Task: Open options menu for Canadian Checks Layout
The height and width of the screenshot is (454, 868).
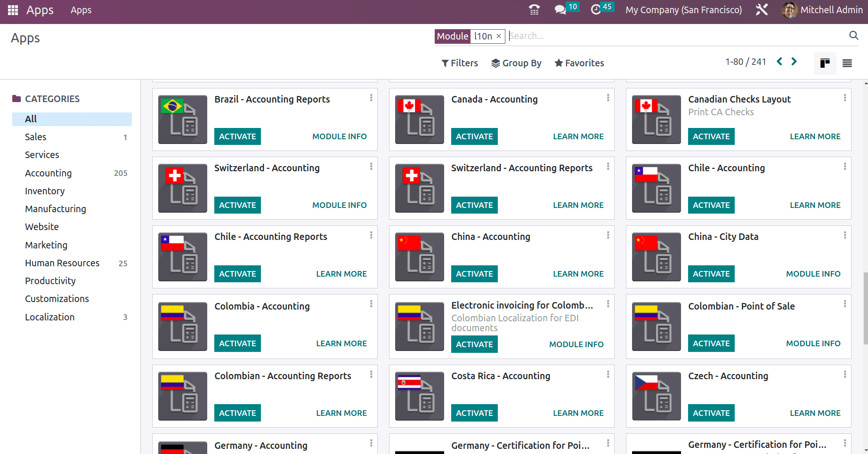Action: point(845,97)
